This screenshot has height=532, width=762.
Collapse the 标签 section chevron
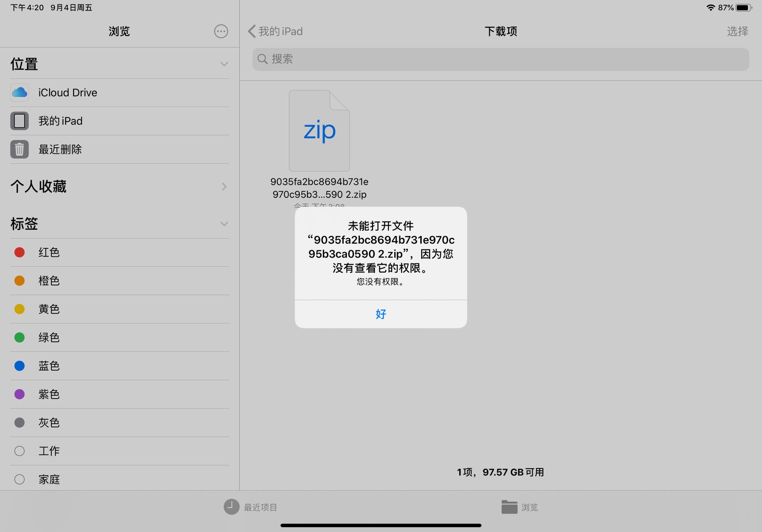pyautogui.click(x=224, y=224)
